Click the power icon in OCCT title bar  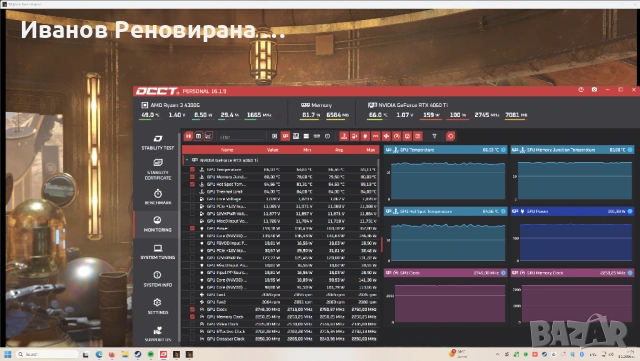pos(581,89)
